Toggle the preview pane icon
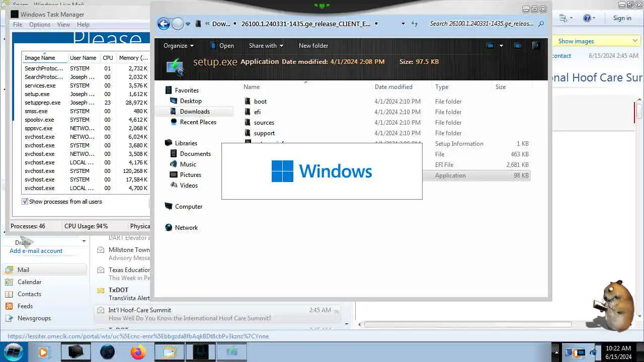The height and width of the screenshot is (362, 644). pyautogui.click(x=518, y=46)
